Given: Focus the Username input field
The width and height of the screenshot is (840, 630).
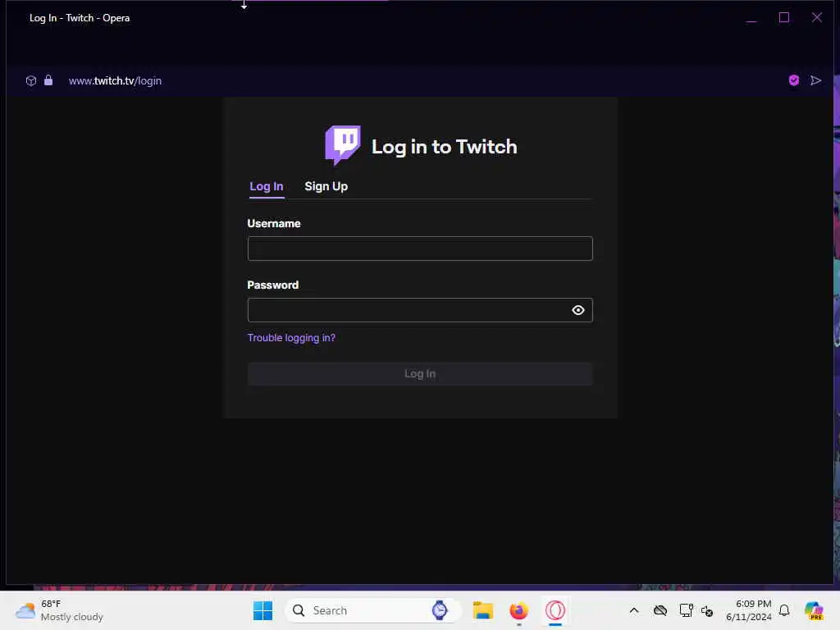Looking at the screenshot, I should 420,249.
